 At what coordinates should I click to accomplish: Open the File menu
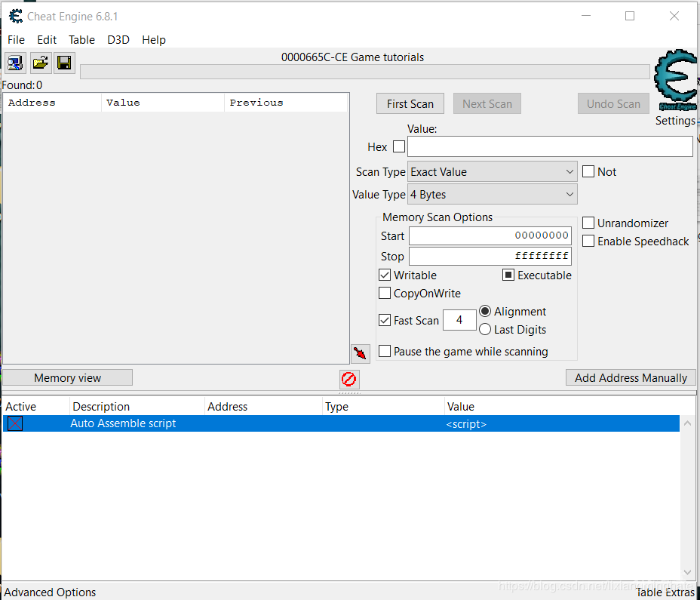click(x=16, y=40)
